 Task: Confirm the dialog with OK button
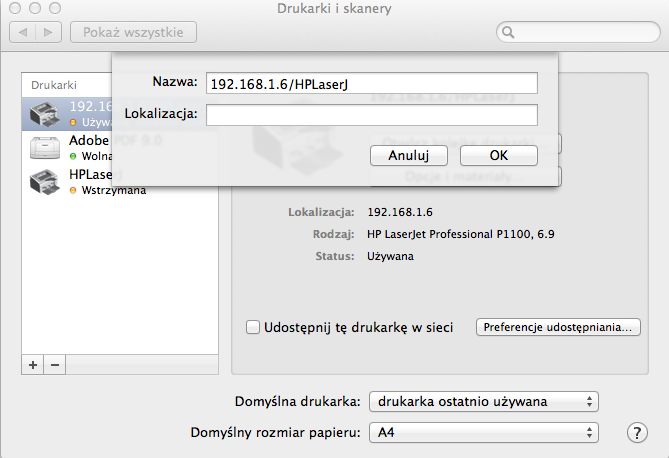[x=499, y=155]
